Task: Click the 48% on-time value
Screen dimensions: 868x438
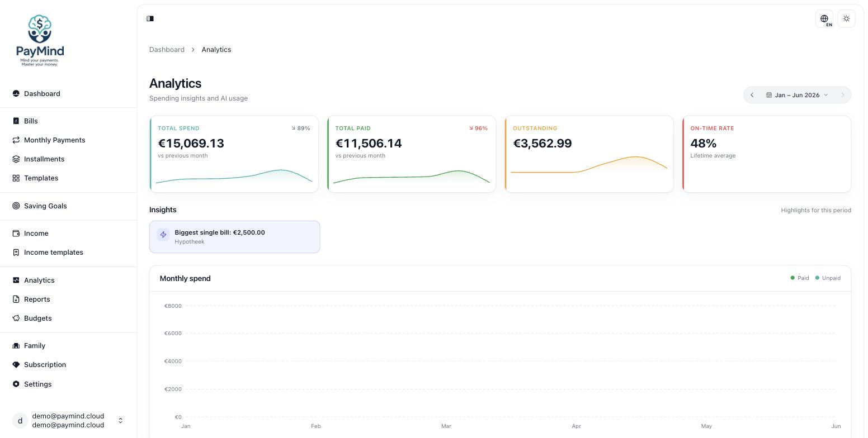Action: 704,144
